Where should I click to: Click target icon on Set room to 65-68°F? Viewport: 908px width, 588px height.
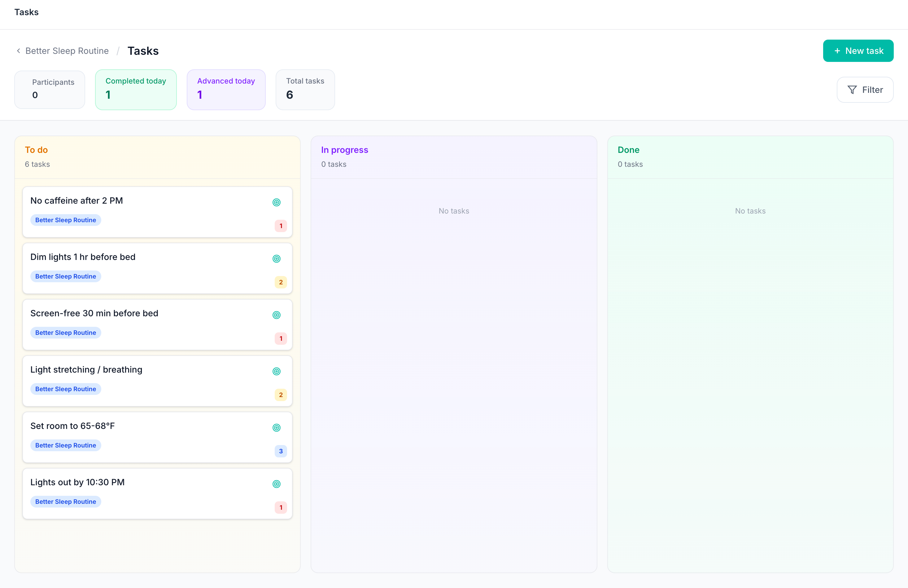[x=276, y=428]
